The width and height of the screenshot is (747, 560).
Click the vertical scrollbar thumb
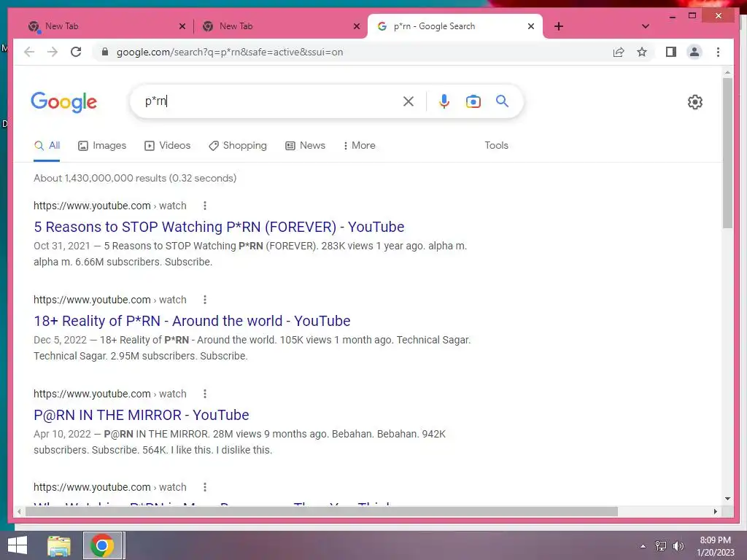727,152
